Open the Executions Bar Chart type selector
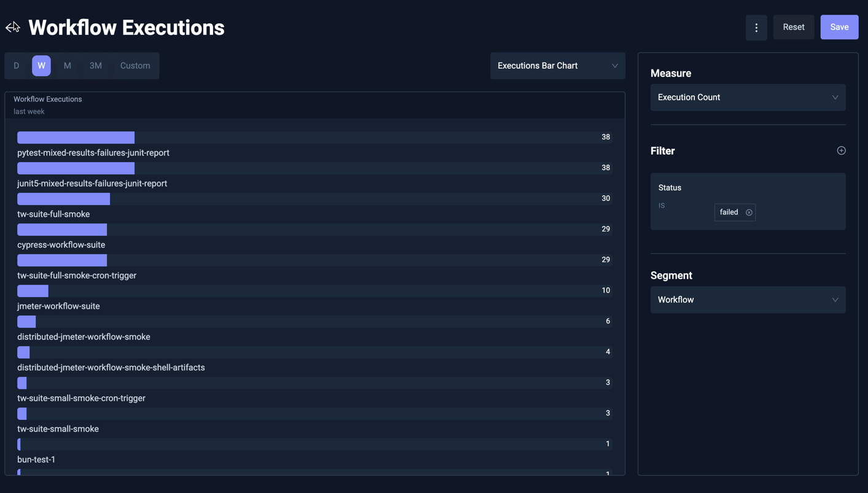The height and width of the screenshot is (493, 868). pyautogui.click(x=557, y=65)
